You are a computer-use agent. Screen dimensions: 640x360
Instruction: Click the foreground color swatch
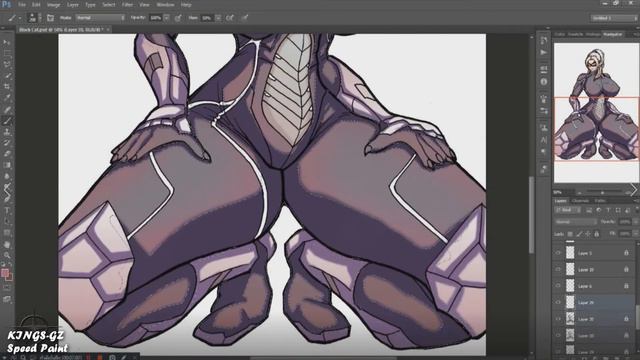[x=4, y=273]
